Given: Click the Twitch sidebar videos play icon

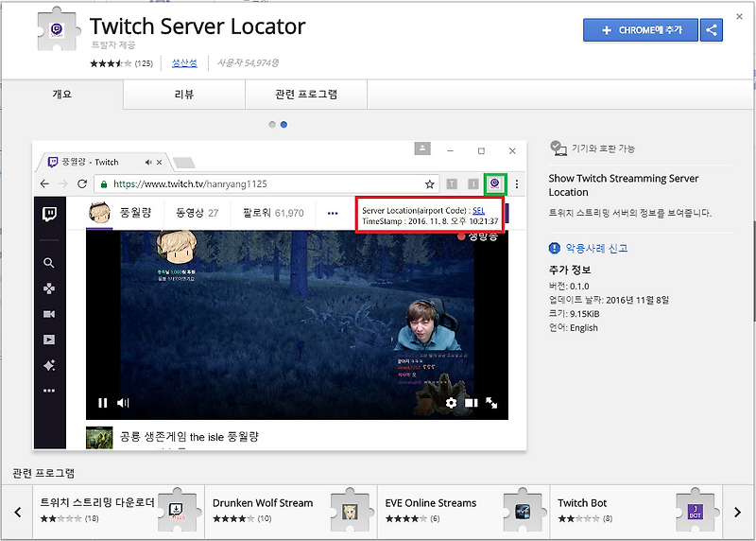Looking at the screenshot, I should point(49,340).
